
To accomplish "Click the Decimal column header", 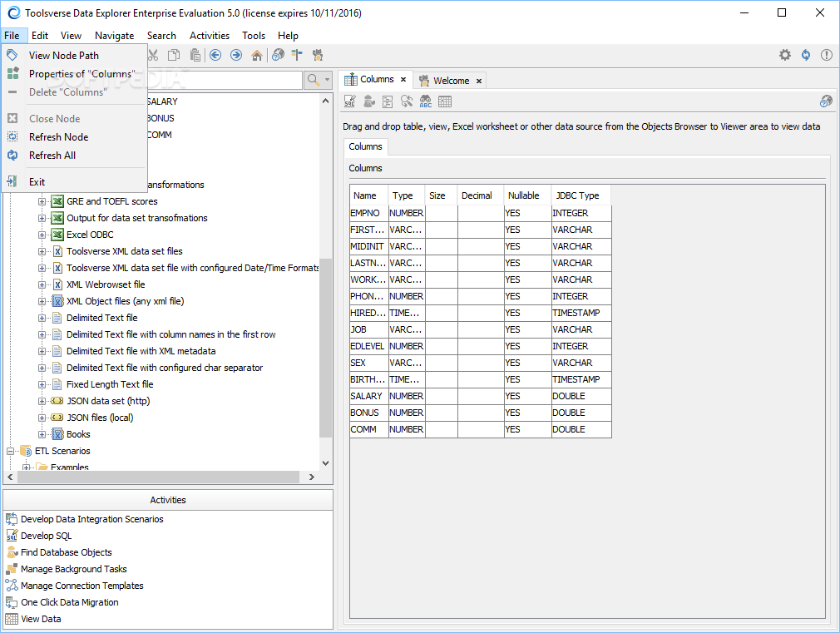I will pos(481,195).
